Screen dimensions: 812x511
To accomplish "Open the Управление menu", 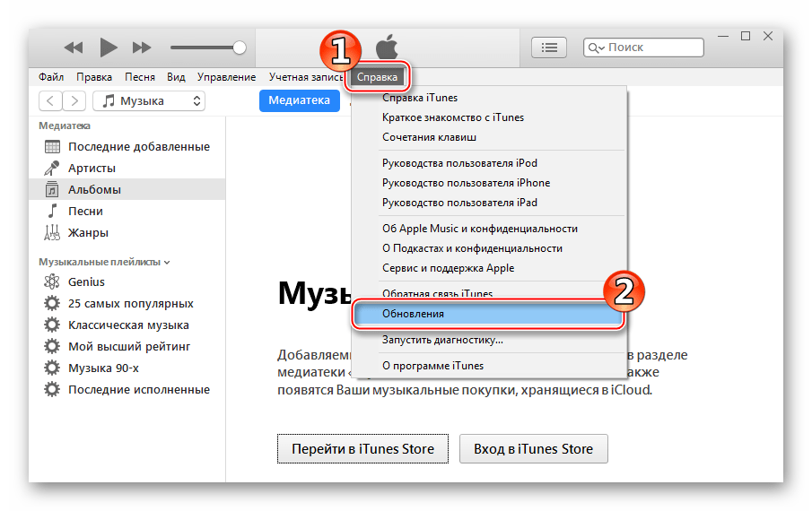I will pos(226,77).
